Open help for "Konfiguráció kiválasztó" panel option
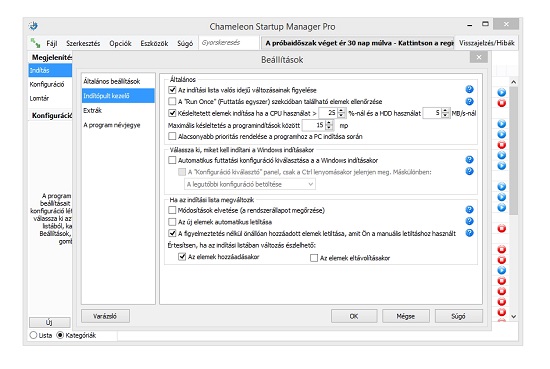The height and width of the screenshot is (369, 550). tap(469, 171)
